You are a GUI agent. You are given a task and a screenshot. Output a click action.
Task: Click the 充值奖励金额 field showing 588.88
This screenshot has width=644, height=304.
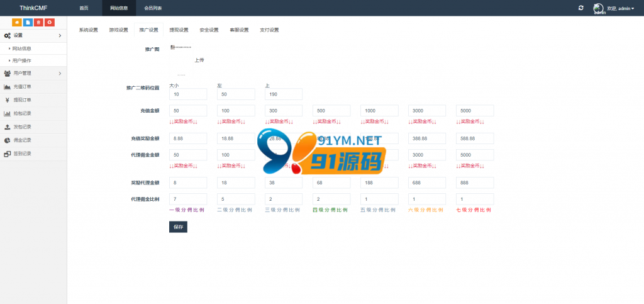click(x=475, y=138)
